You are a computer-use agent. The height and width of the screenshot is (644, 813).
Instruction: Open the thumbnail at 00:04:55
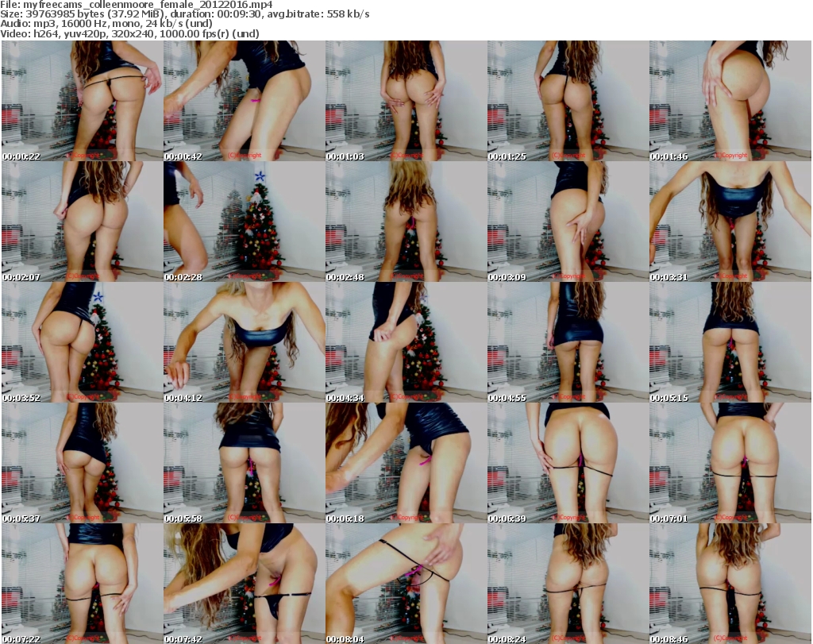pyautogui.click(x=568, y=343)
